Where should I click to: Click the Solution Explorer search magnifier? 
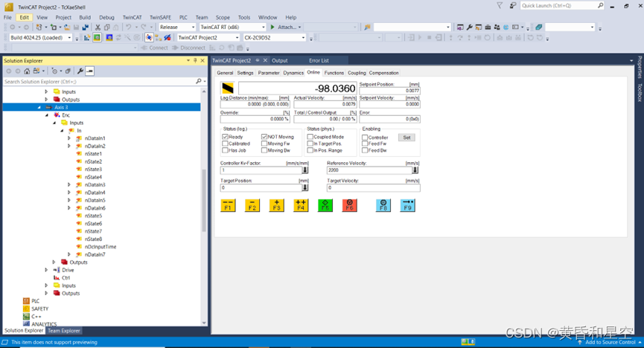(x=199, y=81)
